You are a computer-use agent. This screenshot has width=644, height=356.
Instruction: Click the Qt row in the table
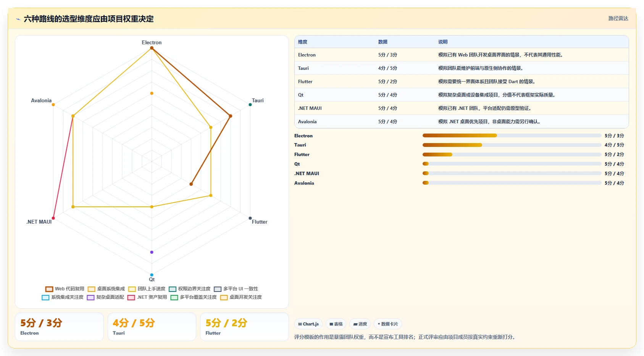point(462,95)
